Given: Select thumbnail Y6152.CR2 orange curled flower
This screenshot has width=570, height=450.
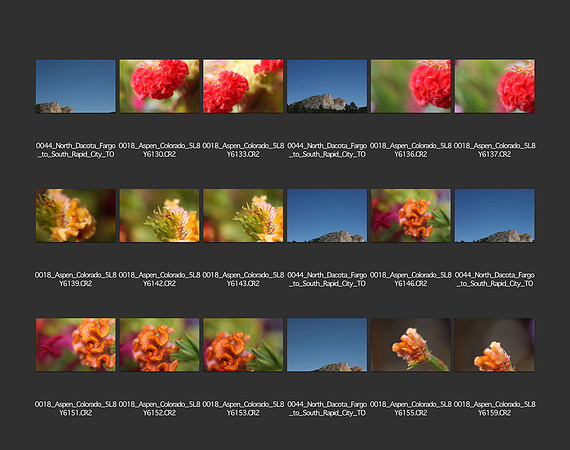Looking at the screenshot, I should click(159, 345).
